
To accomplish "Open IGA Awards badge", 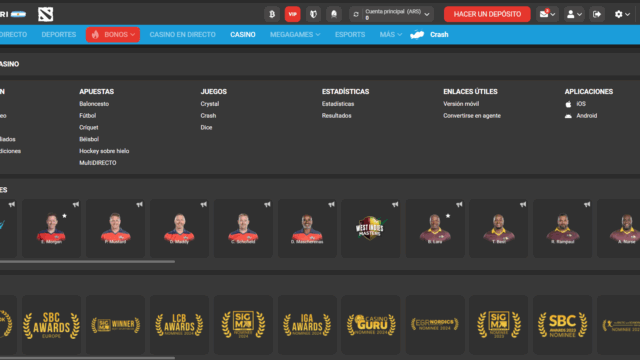I will [x=307, y=325].
